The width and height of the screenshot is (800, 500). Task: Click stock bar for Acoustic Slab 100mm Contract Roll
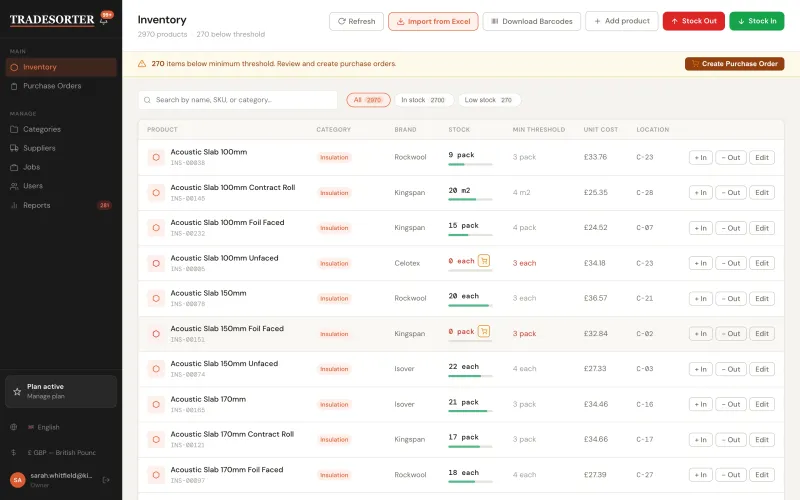pyautogui.click(x=470, y=199)
